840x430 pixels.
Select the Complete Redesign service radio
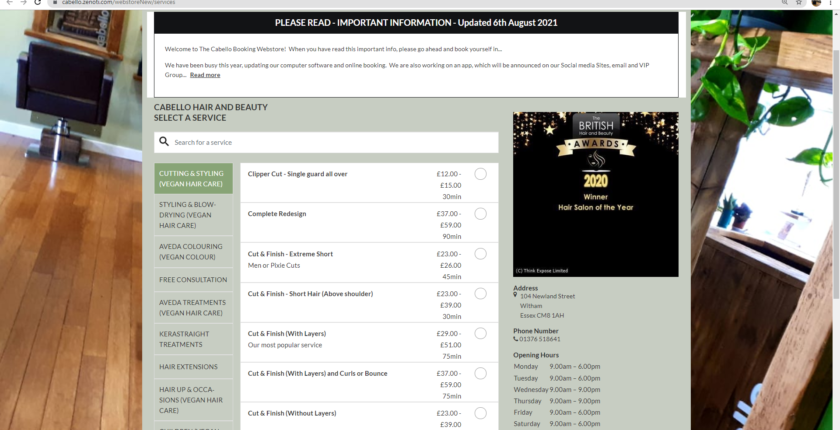(481, 214)
